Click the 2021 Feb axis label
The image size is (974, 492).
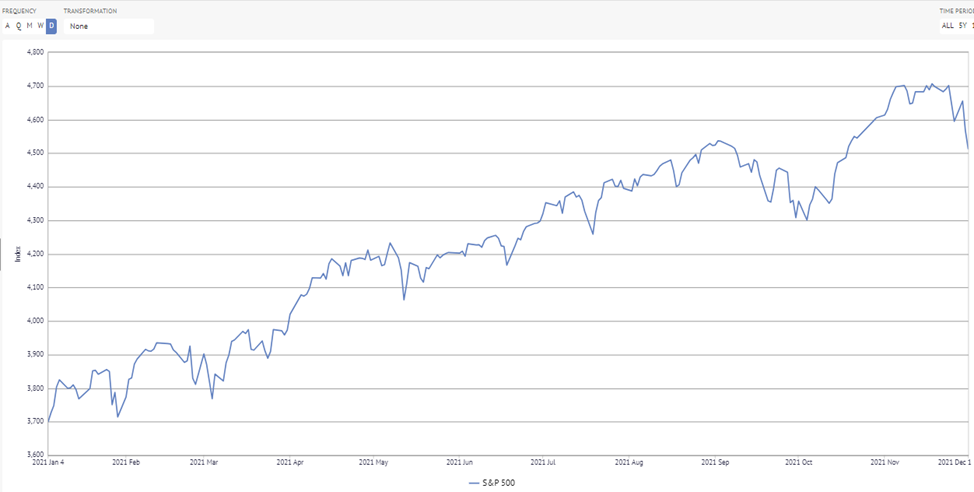[127, 463]
